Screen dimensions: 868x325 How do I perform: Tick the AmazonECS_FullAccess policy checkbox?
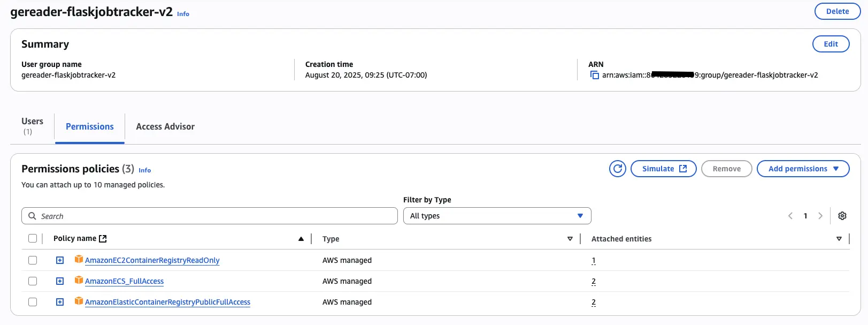point(33,281)
